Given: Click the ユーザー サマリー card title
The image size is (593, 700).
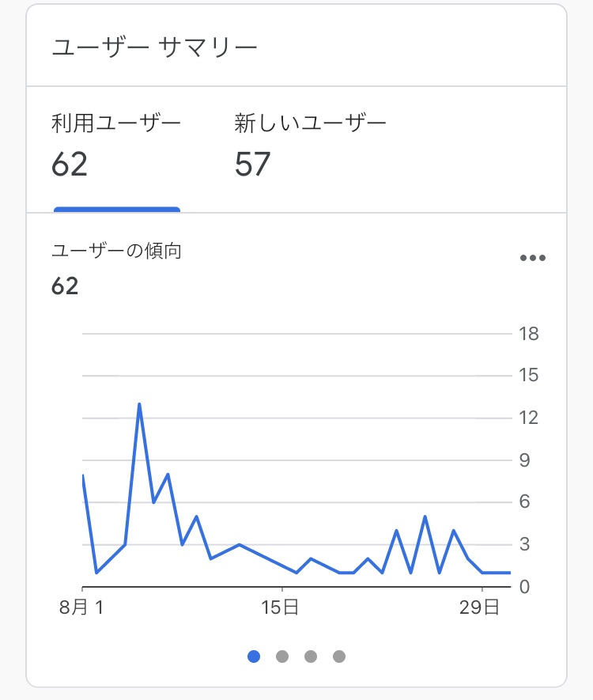Looking at the screenshot, I should point(154,47).
